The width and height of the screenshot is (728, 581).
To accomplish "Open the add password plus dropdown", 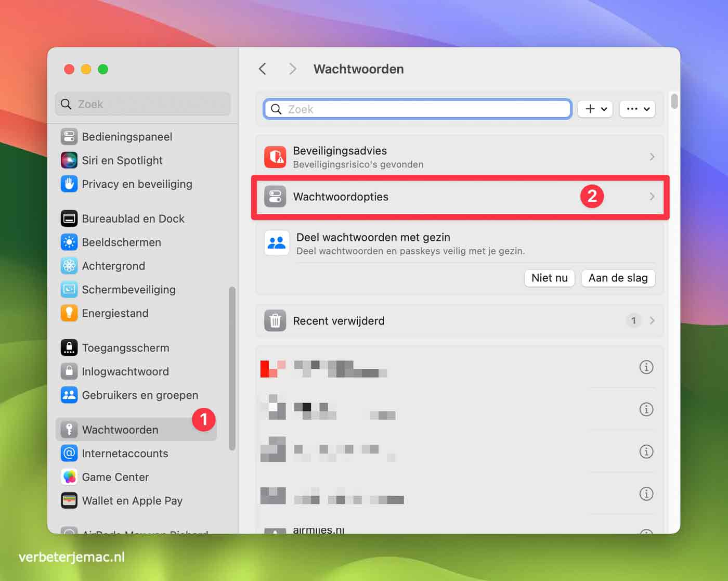I will click(595, 109).
